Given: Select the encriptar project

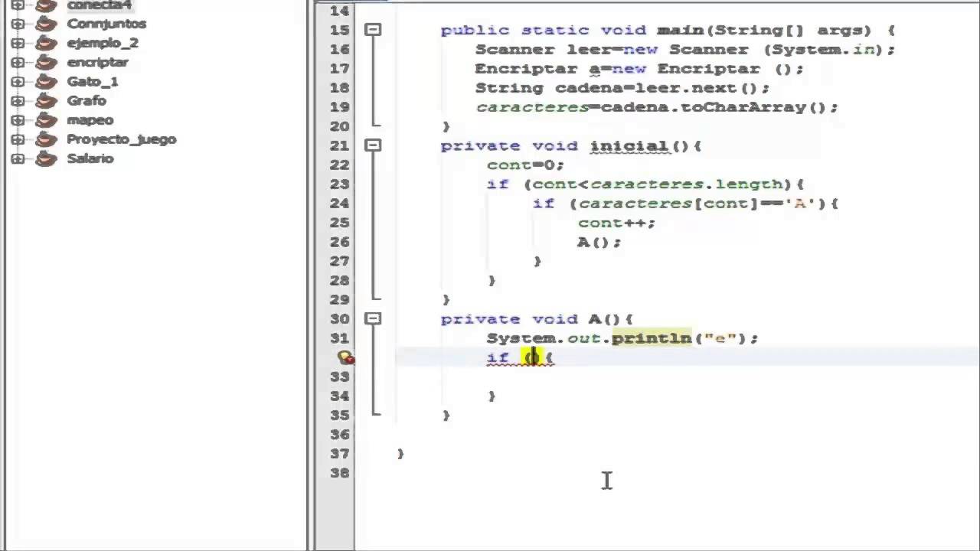Looking at the screenshot, I should pyautogui.click(x=97, y=62).
